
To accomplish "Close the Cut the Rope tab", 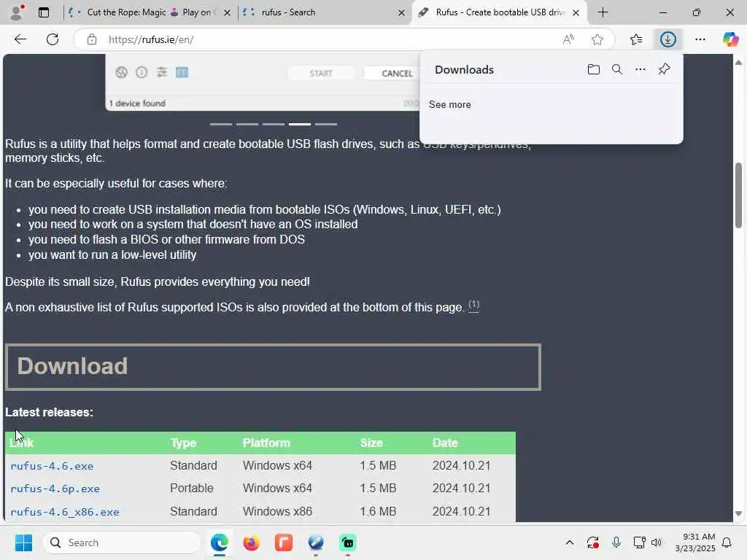I will 228,13.
